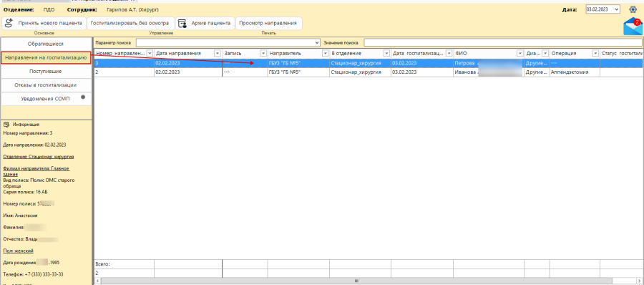Click the Информация panel icon
The height and width of the screenshot is (285, 644).
(6, 125)
